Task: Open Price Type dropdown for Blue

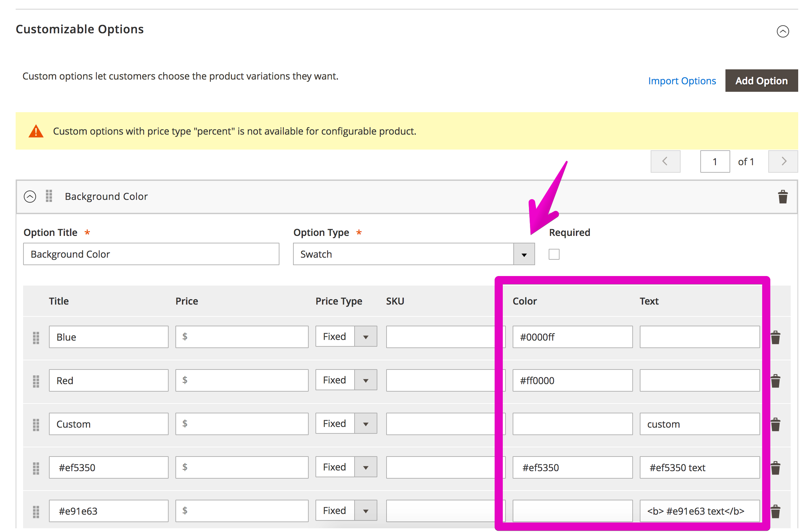Action: click(x=346, y=337)
